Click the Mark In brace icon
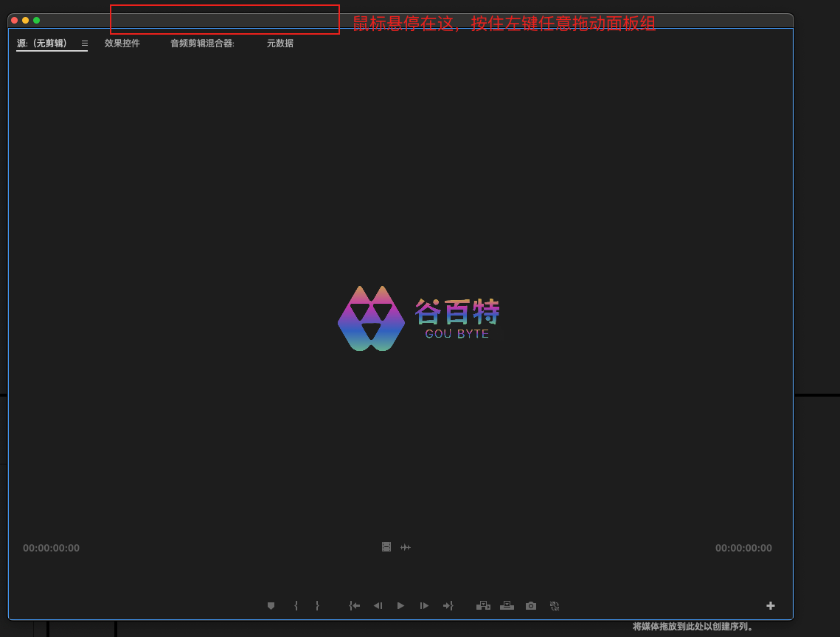The height and width of the screenshot is (637, 840). click(296, 606)
